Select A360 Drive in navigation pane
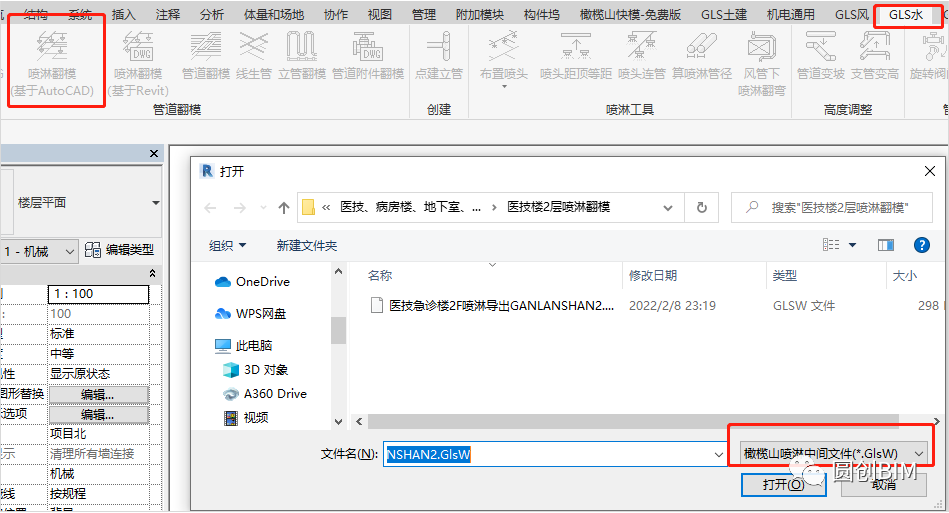 pos(264,394)
